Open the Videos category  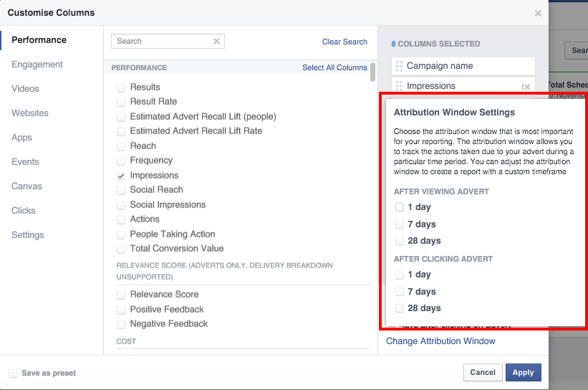[x=25, y=89]
